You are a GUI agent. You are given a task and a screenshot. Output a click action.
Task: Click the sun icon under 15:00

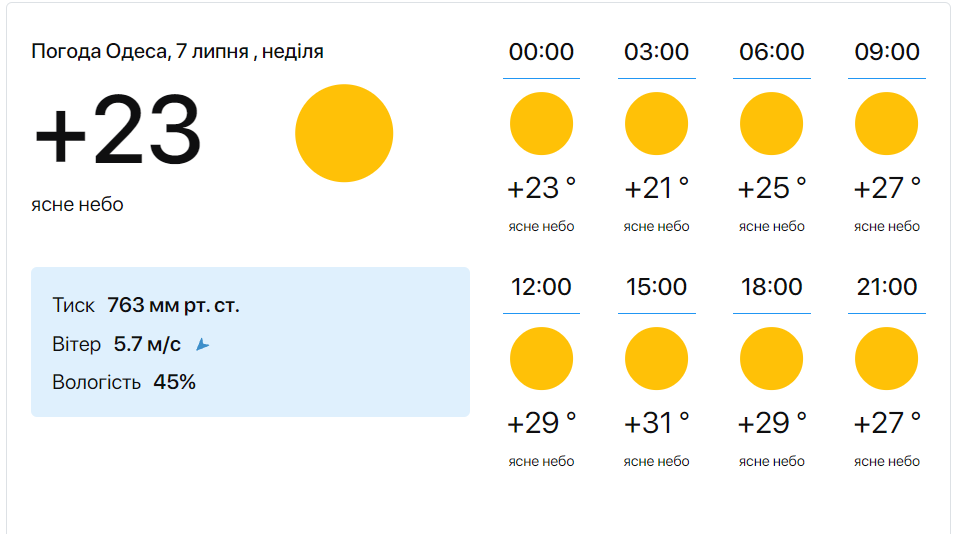656,359
